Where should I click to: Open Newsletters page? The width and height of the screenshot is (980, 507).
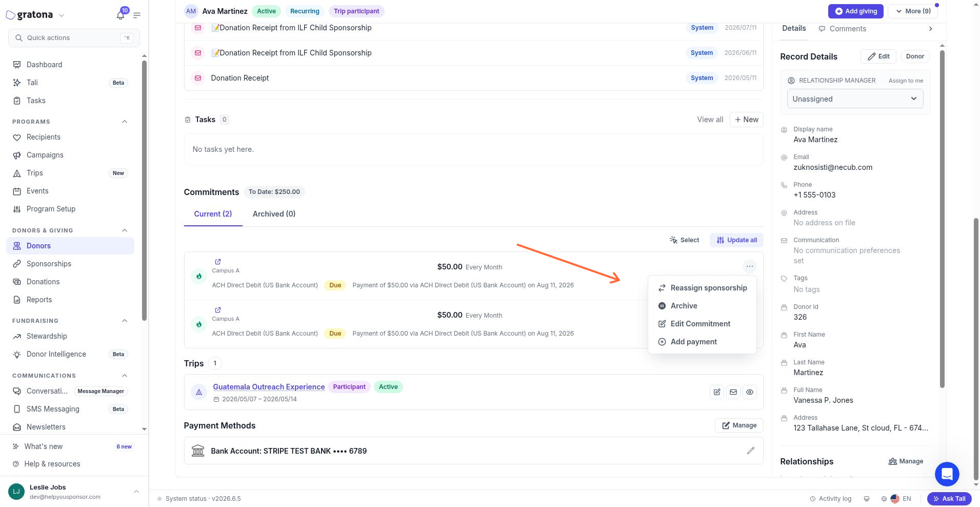(x=70, y=427)
